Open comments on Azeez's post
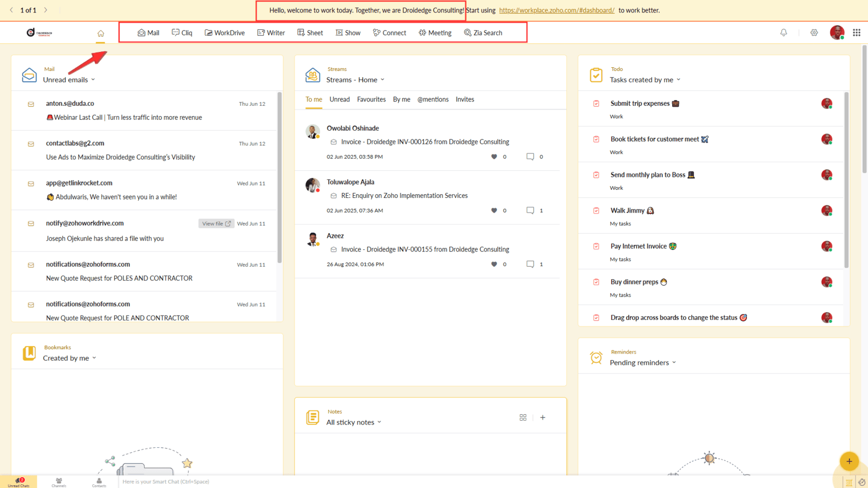Viewport: 868px width, 488px height. click(x=530, y=264)
